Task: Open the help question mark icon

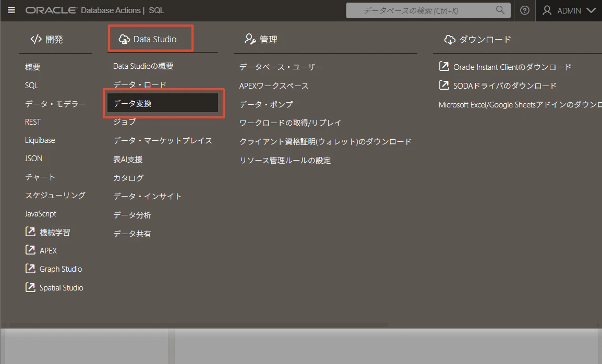Action: coord(524,10)
